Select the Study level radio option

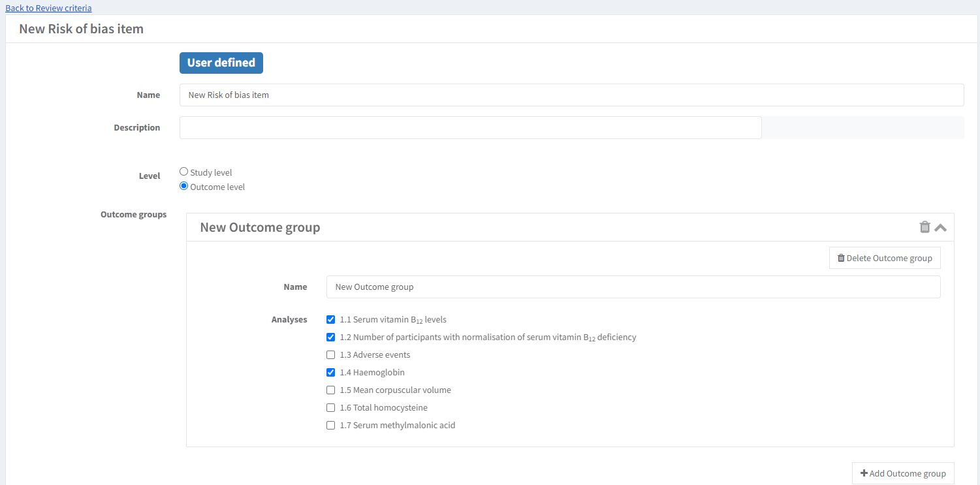(x=183, y=172)
